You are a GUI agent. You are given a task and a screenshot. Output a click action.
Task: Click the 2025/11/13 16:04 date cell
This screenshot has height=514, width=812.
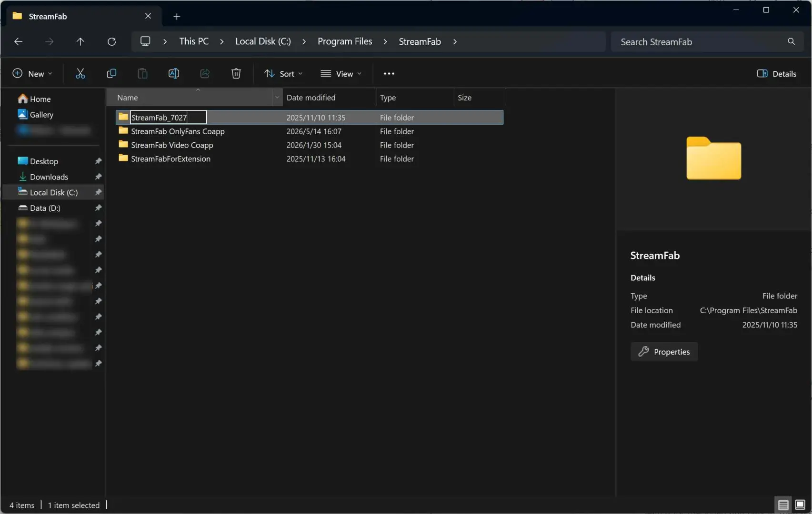316,159
